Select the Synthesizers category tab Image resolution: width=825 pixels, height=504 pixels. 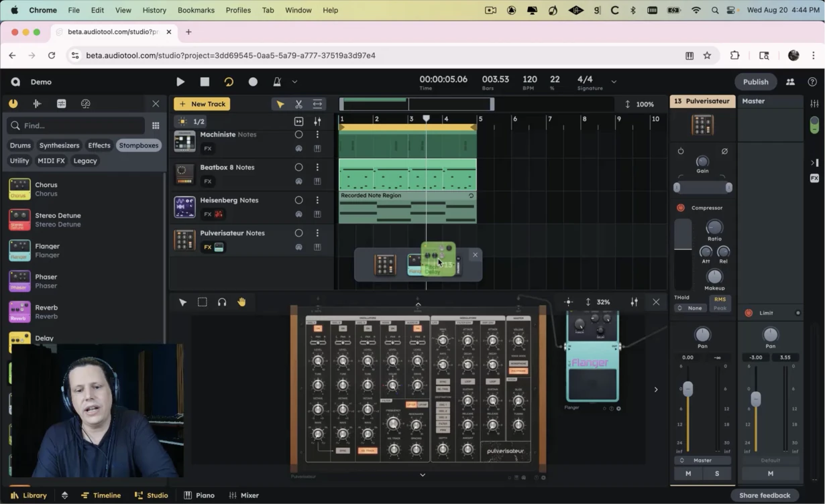coord(59,145)
